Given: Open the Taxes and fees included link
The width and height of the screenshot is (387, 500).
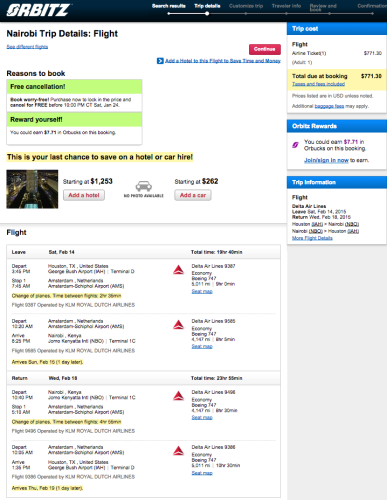Looking at the screenshot, I should coord(318,84).
